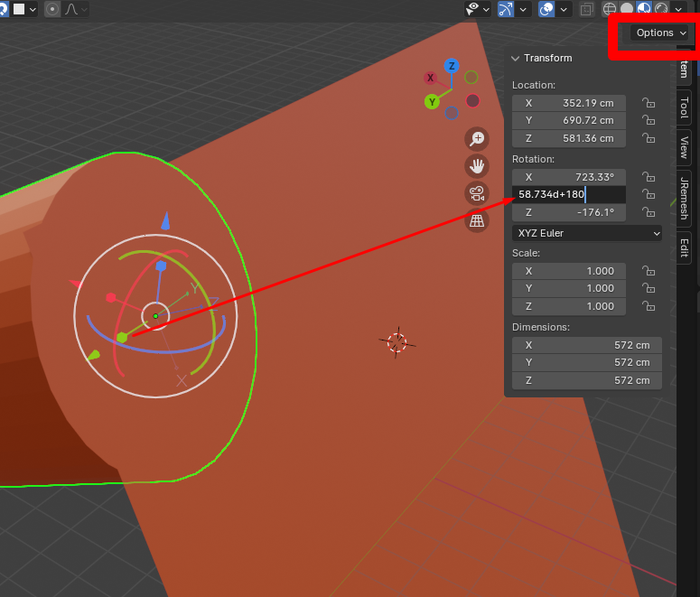The image size is (700, 597).
Task: Expand the visibility filter dropdown arrow
Action: pos(486,9)
